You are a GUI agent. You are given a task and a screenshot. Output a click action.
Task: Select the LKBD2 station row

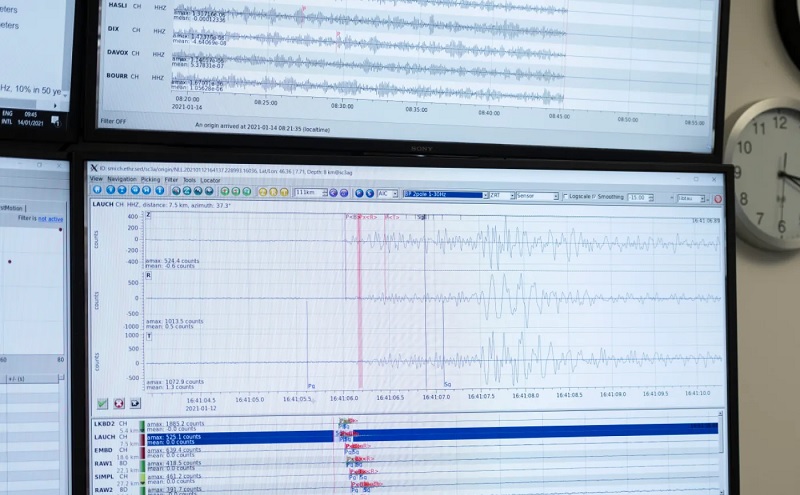pyautogui.click(x=406, y=425)
